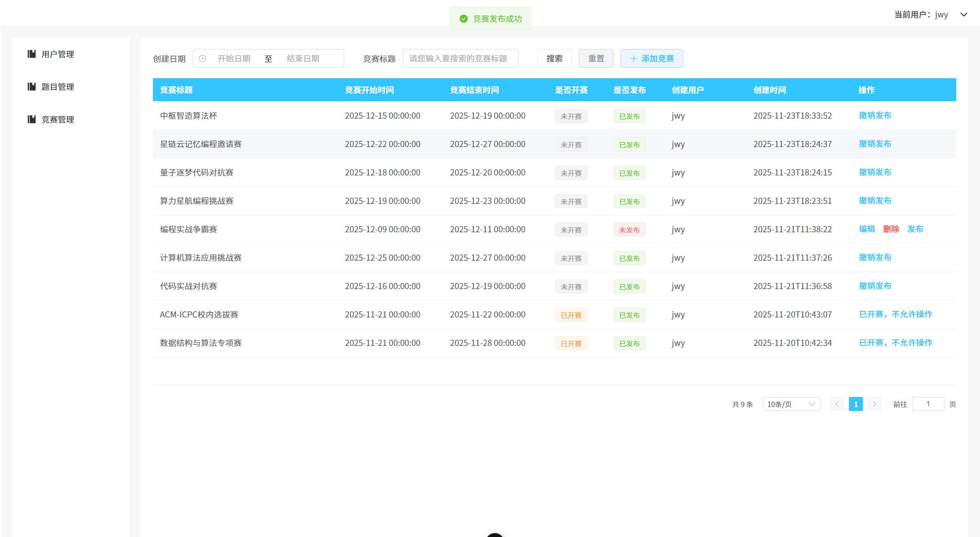Click the 题目管理 sidebar icon
Viewport: 980px width, 537px height.
click(32, 87)
